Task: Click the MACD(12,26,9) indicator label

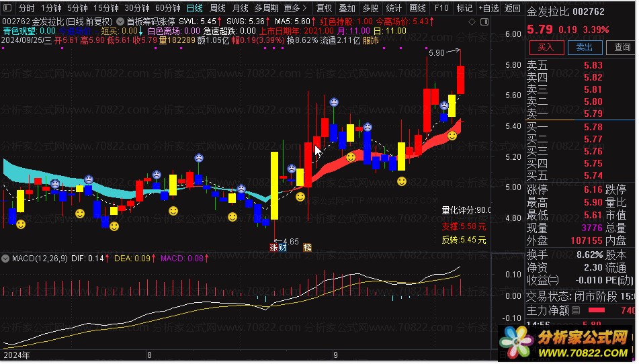Action: pos(40,259)
